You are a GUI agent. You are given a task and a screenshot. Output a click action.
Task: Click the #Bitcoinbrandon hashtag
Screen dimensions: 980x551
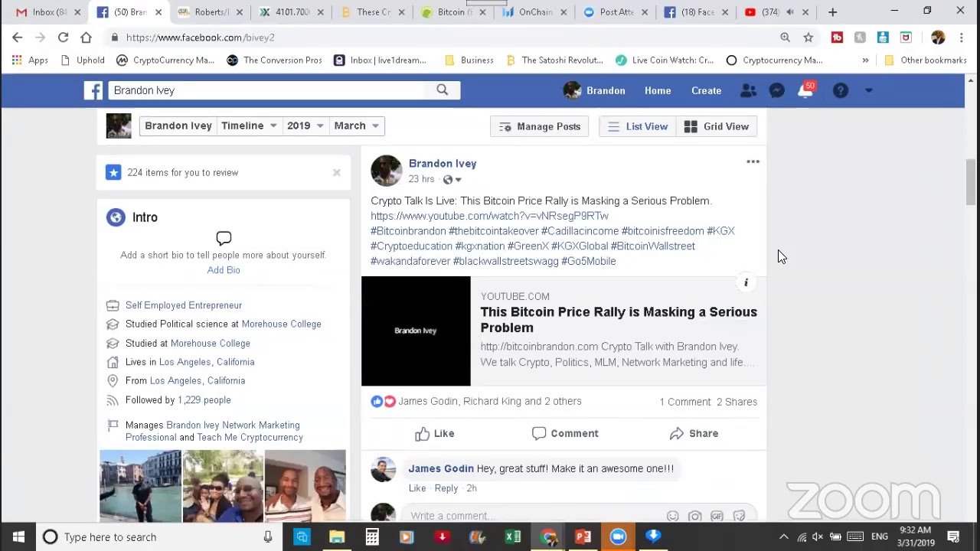[x=408, y=231]
